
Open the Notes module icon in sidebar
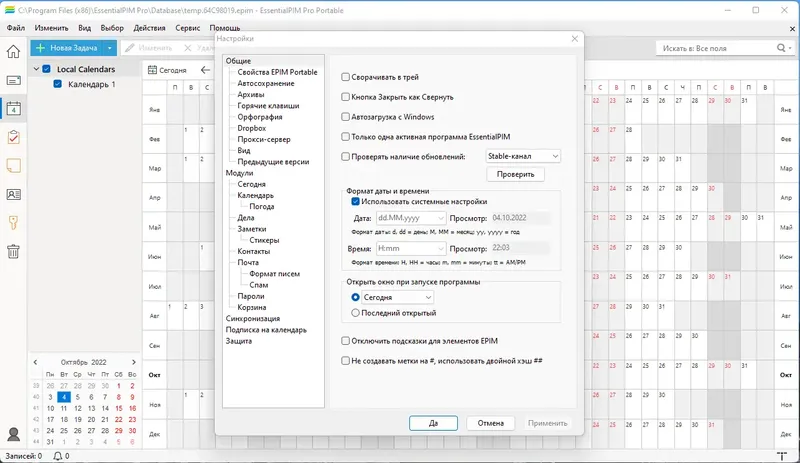pyautogui.click(x=13, y=165)
